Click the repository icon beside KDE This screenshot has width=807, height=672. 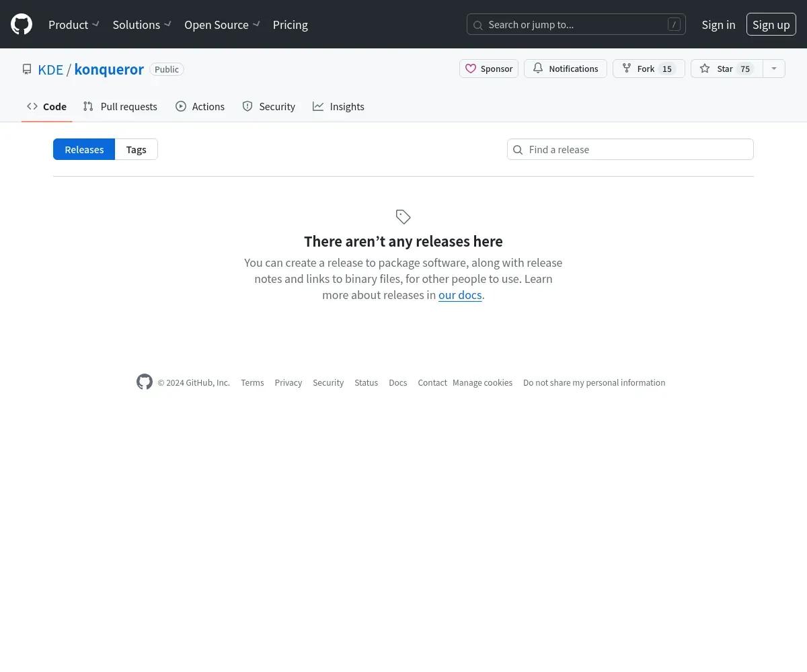click(27, 69)
